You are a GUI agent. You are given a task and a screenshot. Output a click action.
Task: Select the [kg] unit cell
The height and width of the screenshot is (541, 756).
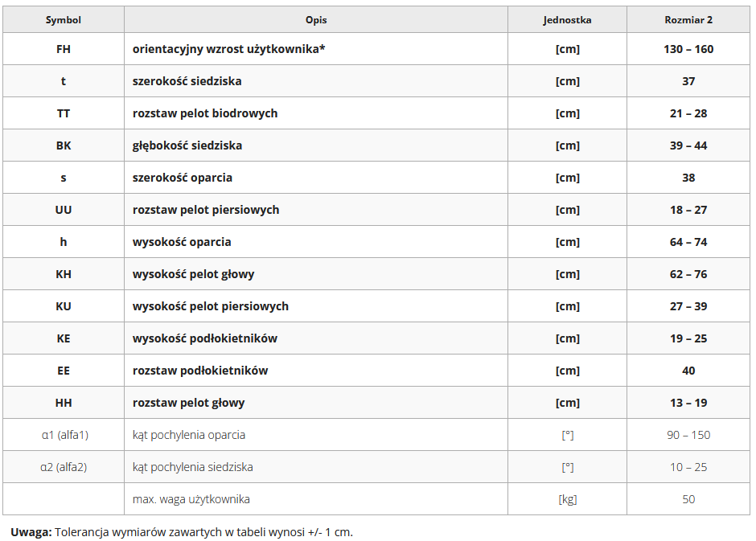(x=567, y=499)
